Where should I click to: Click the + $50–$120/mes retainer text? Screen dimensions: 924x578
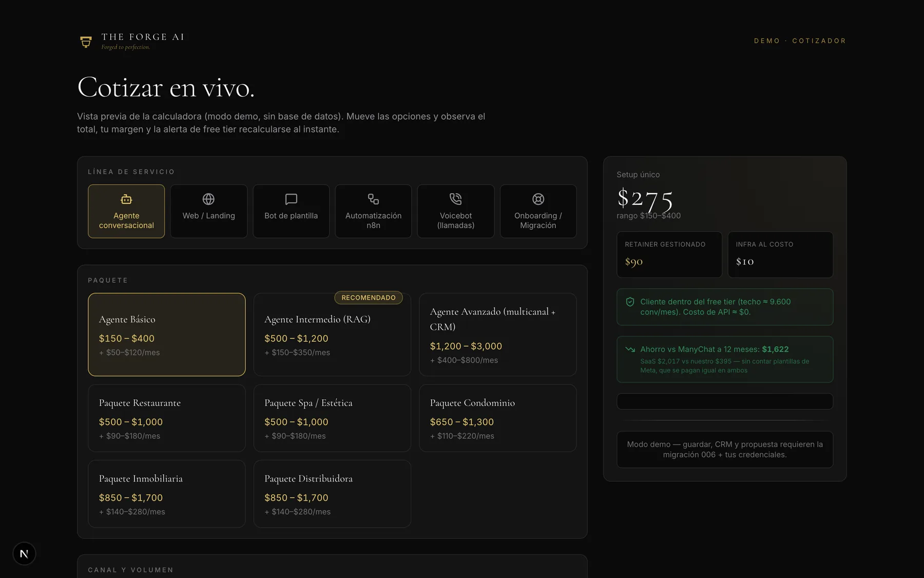point(129,352)
